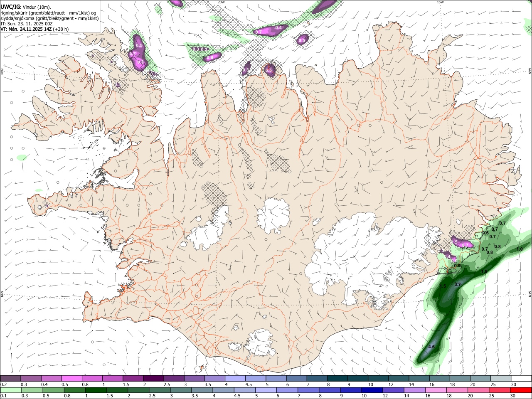This screenshot has width=532, height=399.
Task: Click the snow legend swatch above 0.2
Action: [x=10, y=378]
